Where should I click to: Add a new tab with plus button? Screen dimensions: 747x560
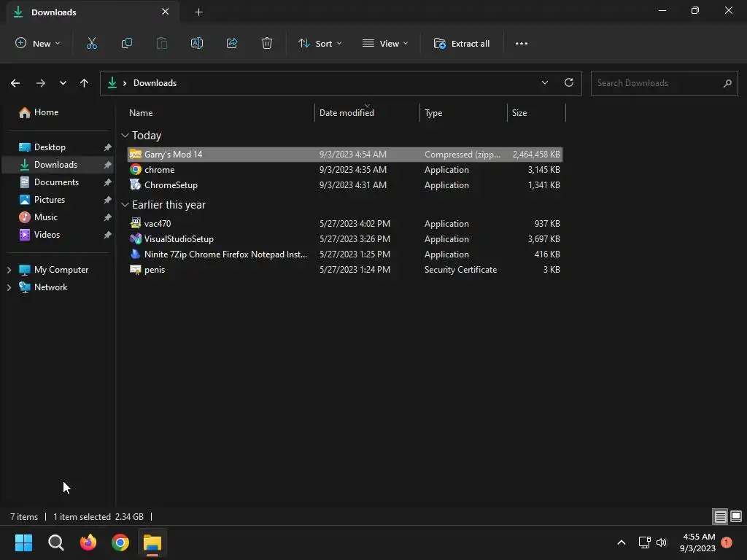tap(198, 12)
